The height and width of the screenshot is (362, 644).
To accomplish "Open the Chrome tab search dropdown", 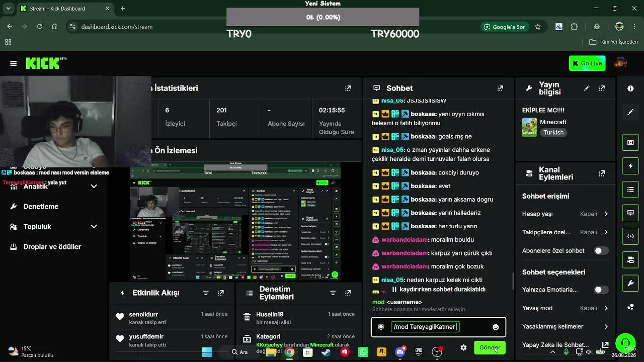I will click(9, 9).
